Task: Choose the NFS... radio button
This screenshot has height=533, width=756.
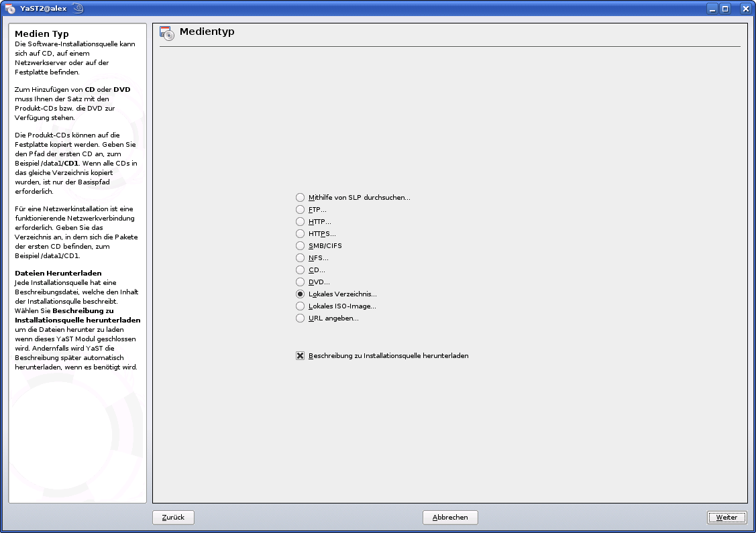Action: coord(301,258)
